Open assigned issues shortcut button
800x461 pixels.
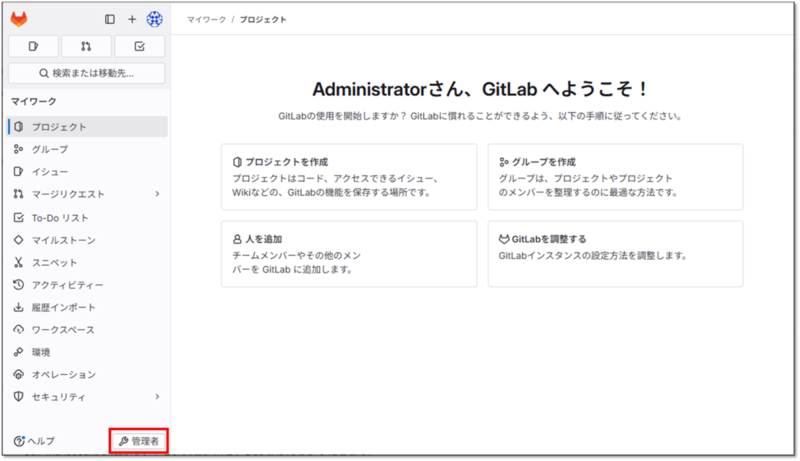[x=34, y=46]
